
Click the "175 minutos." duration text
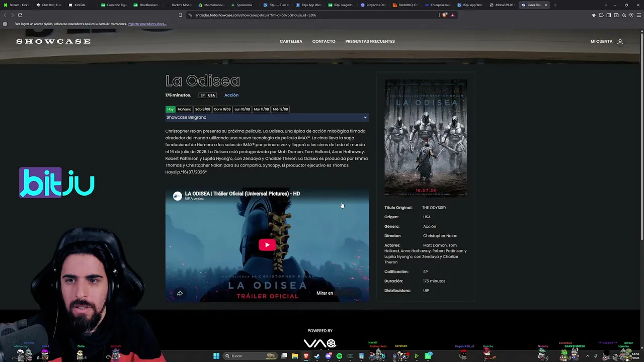tap(178, 95)
